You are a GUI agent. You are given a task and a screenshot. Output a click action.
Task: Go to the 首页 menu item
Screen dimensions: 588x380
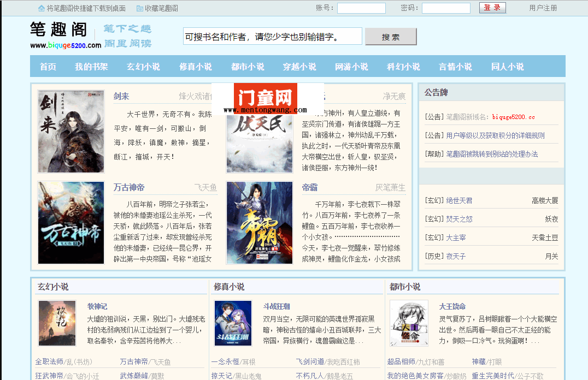(48, 67)
